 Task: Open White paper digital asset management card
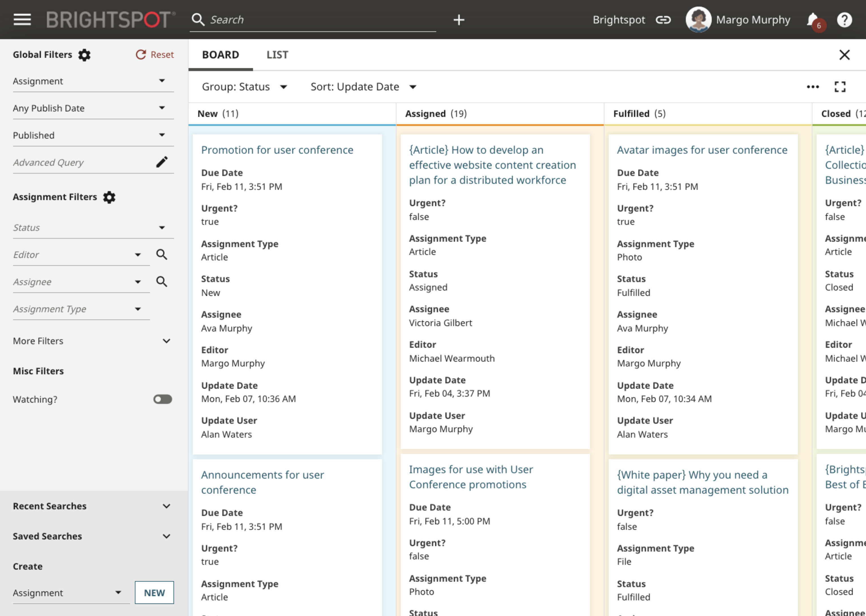pos(703,483)
